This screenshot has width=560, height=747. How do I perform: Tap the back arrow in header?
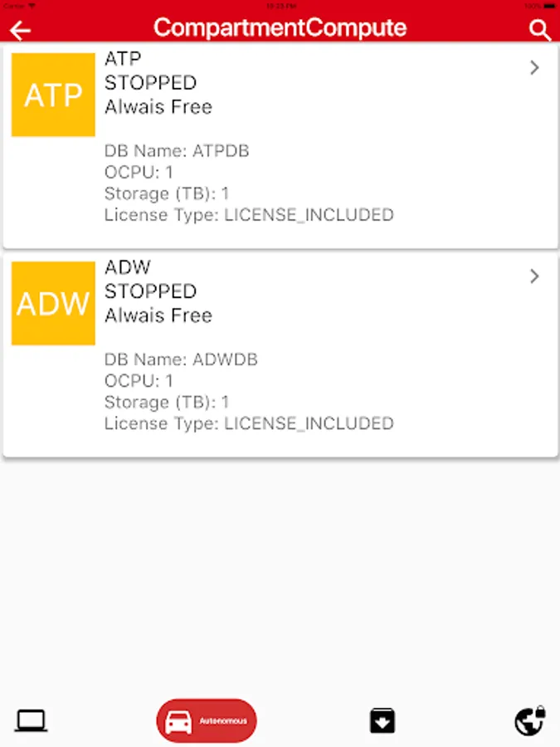click(x=20, y=31)
